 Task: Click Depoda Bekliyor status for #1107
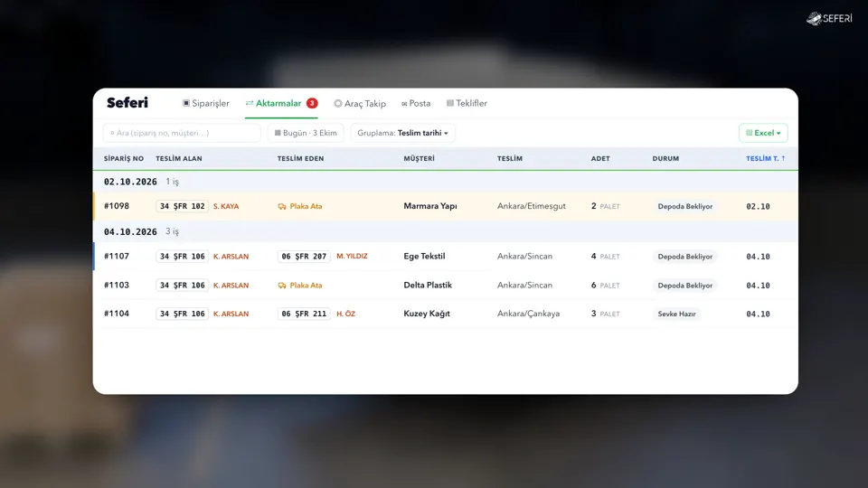pyautogui.click(x=684, y=257)
